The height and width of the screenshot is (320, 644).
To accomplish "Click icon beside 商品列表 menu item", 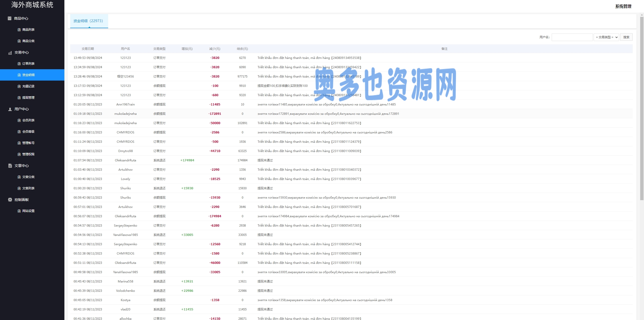I will [x=19, y=30].
